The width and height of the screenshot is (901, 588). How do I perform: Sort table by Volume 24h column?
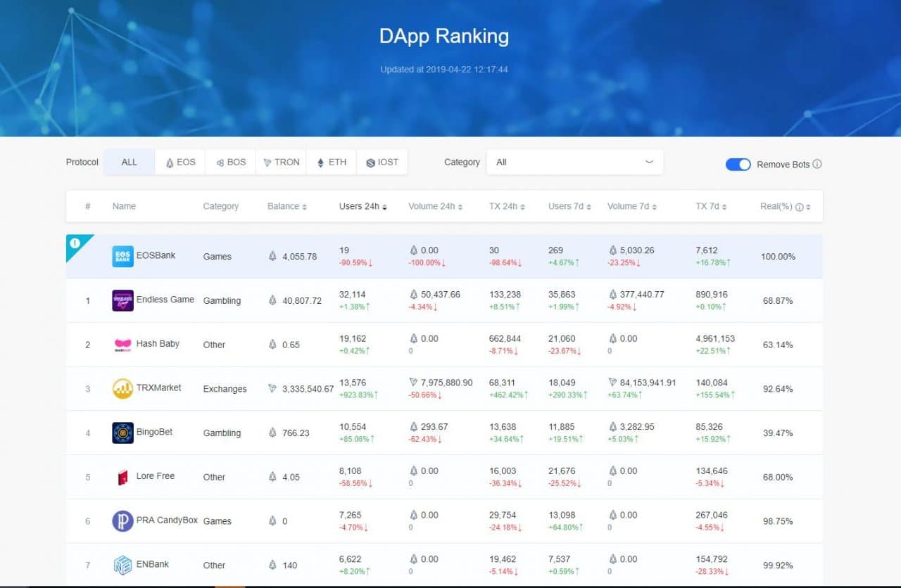[436, 206]
